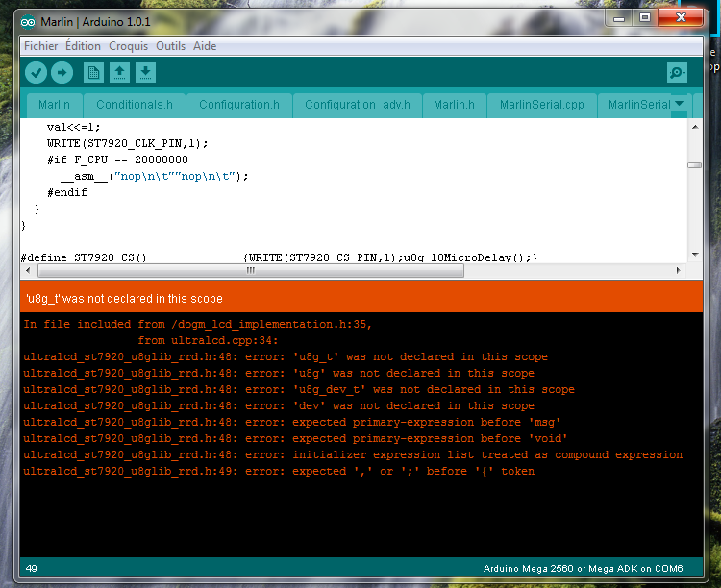Click the horizontal scrollbar thumb

click(251, 270)
